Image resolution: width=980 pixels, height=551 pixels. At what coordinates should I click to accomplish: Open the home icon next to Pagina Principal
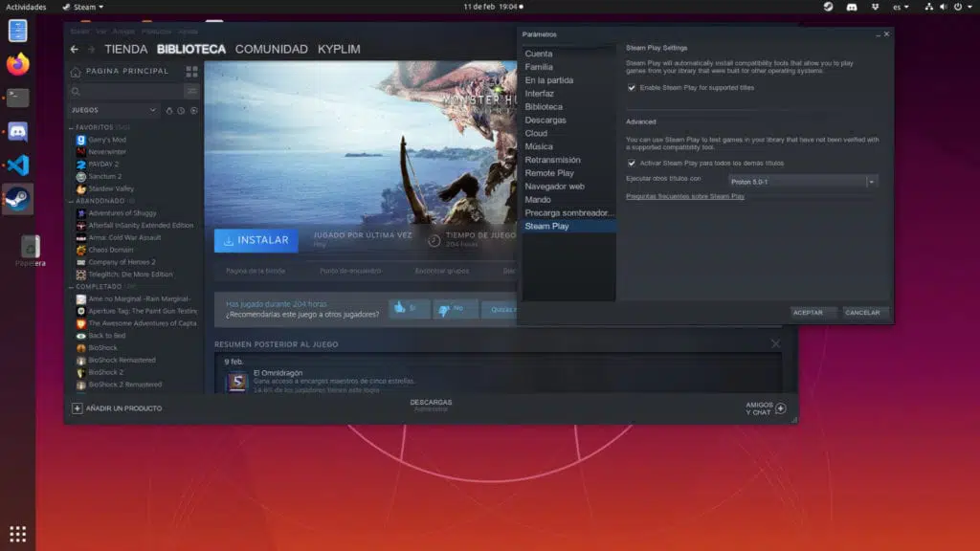(x=76, y=72)
